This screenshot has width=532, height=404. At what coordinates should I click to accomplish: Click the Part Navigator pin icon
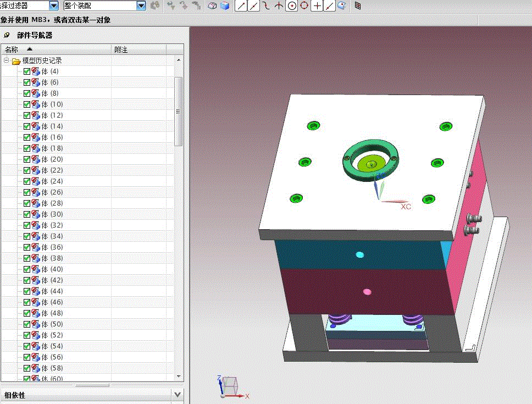[7, 35]
